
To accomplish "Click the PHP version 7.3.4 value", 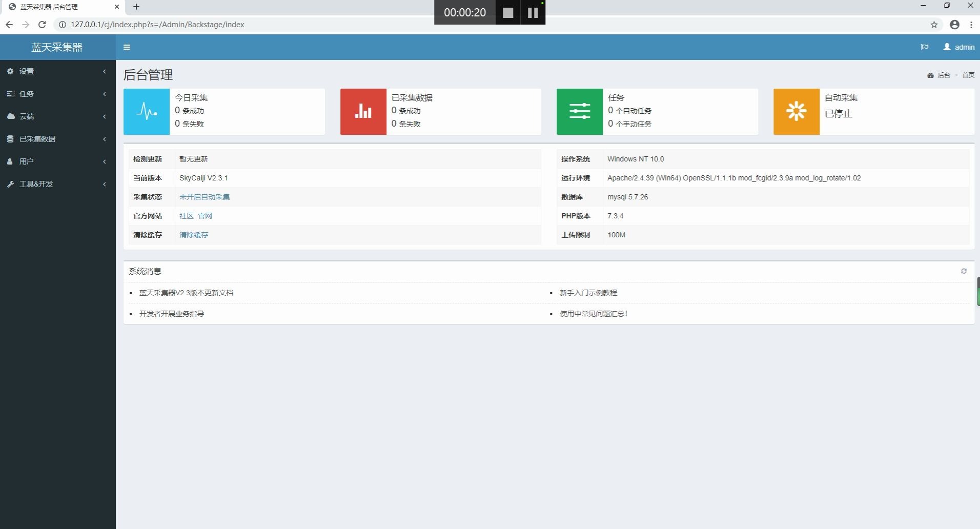I will coord(616,216).
